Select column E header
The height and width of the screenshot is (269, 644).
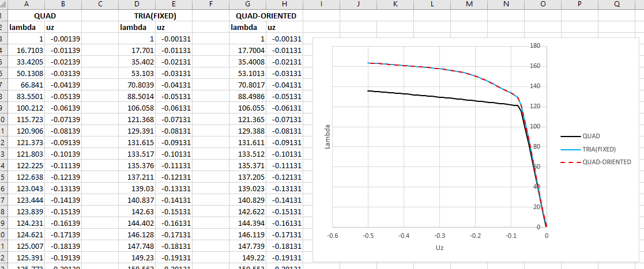(x=174, y=4)
